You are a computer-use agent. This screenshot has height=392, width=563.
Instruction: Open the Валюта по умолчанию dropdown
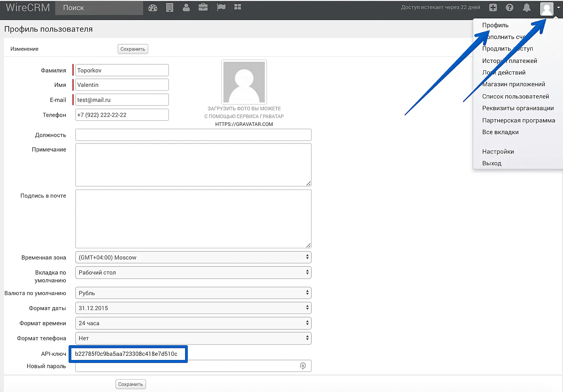[x=193, y=293]
